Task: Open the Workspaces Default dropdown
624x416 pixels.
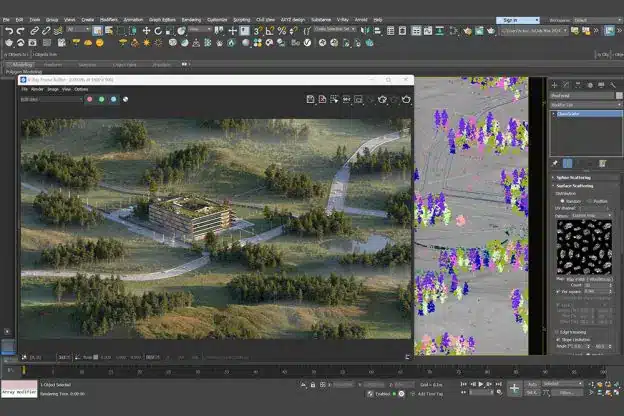Action: tap(598, 20)
